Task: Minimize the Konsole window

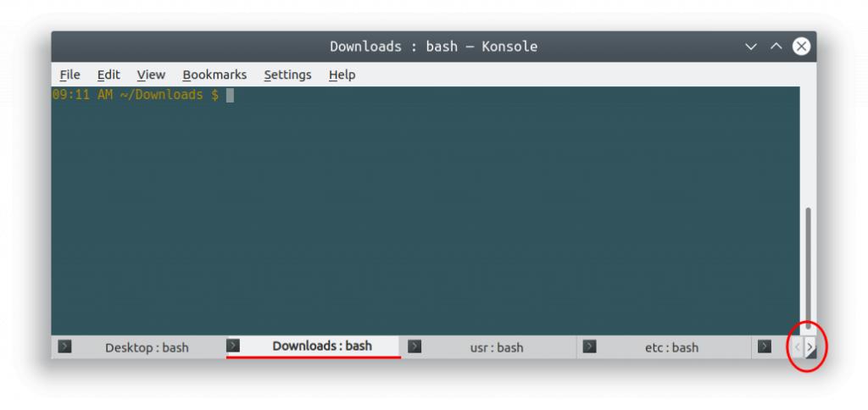Action: pos(751,47)
